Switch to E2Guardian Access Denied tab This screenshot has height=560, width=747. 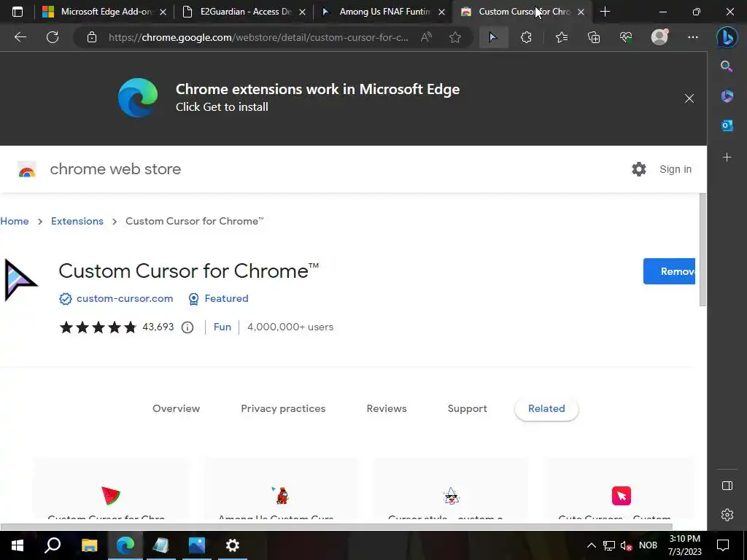click(x=244, y=12)
